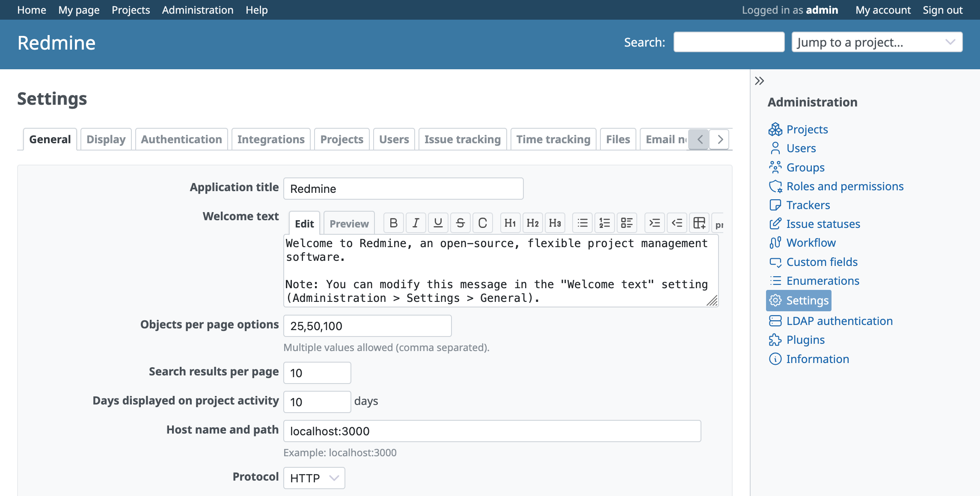Switch to the Authentication tab

tap(181, 139)
